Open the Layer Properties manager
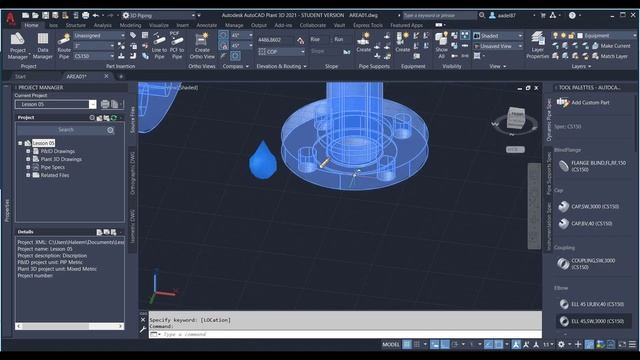 pos(537,46)
